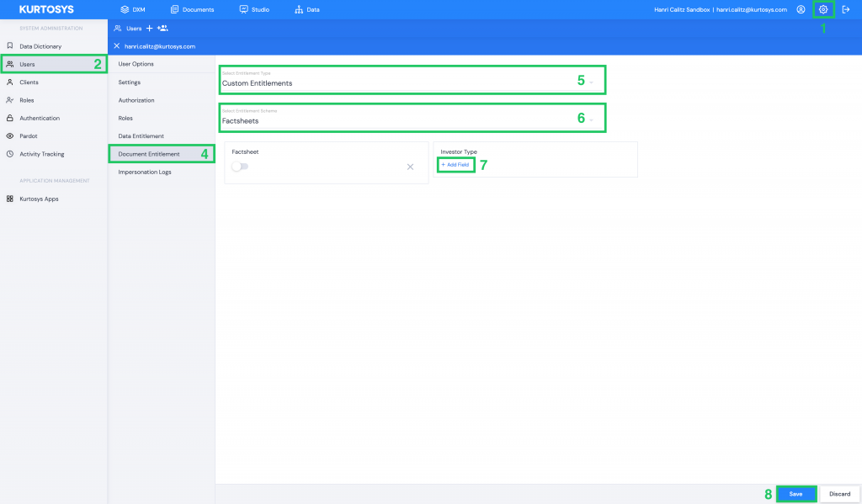Open the Documents top menu

[192, 9]
